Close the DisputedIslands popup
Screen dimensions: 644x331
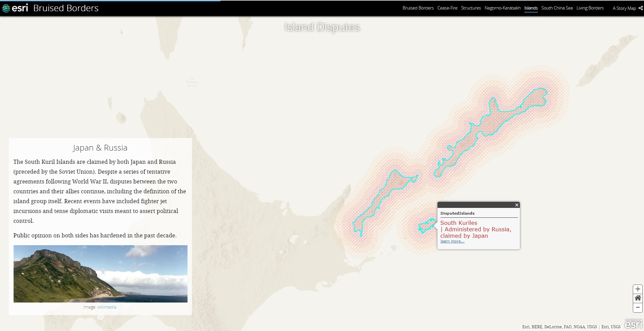[516, 205]
